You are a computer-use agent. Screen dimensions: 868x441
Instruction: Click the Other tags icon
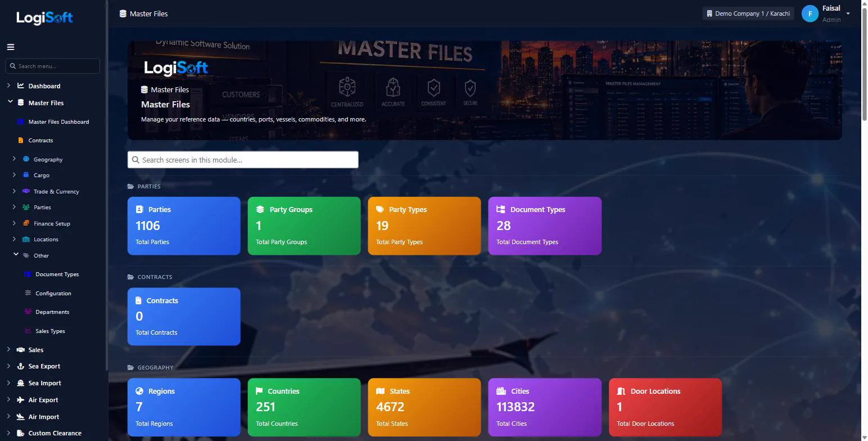[x=26, y=255]
